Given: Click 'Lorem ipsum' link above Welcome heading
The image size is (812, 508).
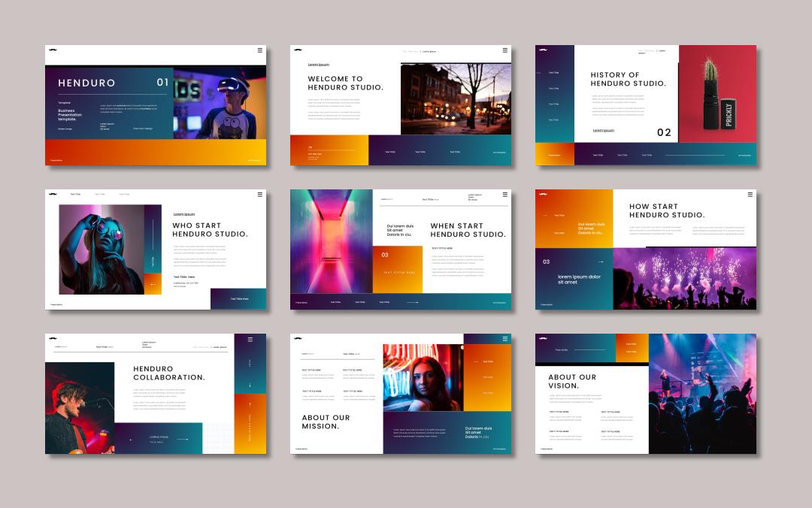Looking at the screenshot, I should (318, 65).
